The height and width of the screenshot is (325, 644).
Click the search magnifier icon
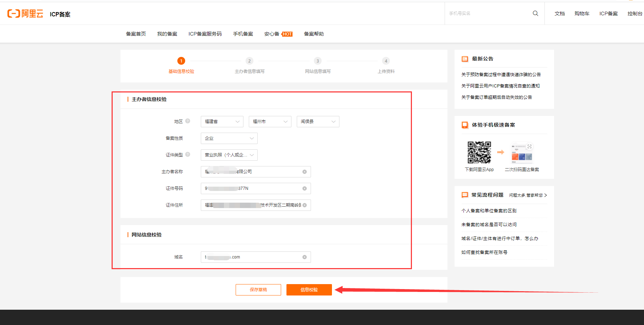[x=535, y=14]
